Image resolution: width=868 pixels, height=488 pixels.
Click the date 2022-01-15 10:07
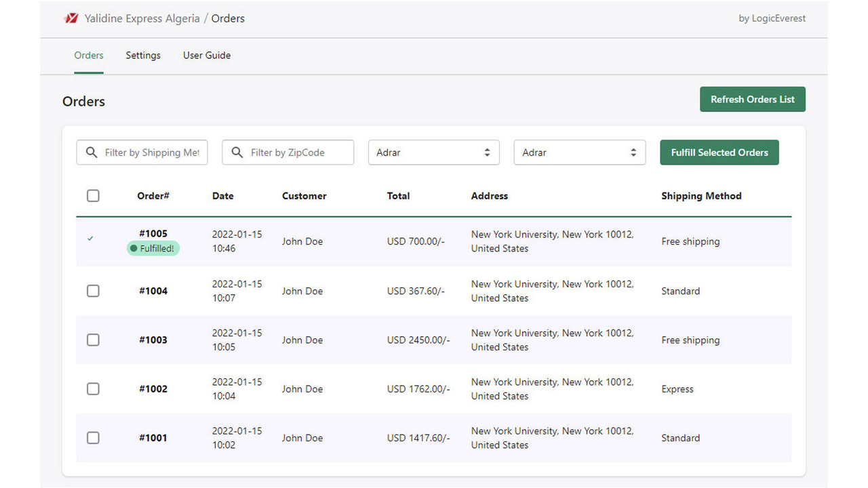237,291
